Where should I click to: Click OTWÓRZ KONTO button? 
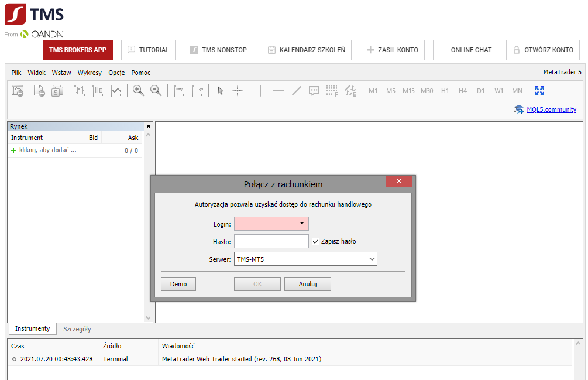(x=543, y=50)
